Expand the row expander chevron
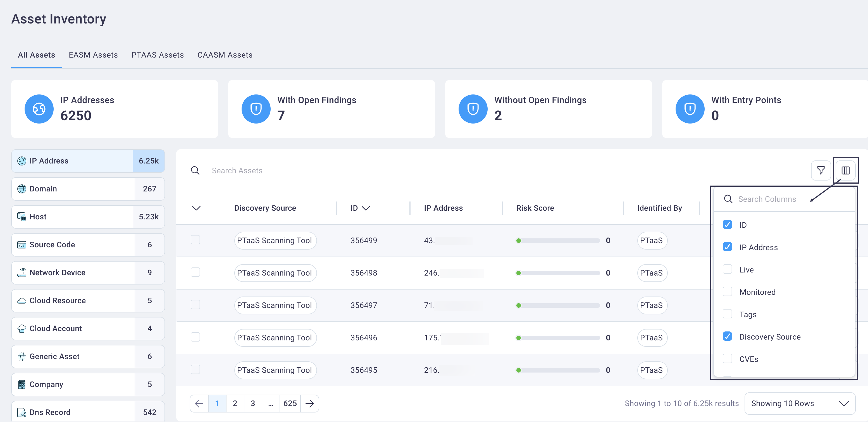The image size is (868, 422). pyautogui.click(x=196, y=208)
